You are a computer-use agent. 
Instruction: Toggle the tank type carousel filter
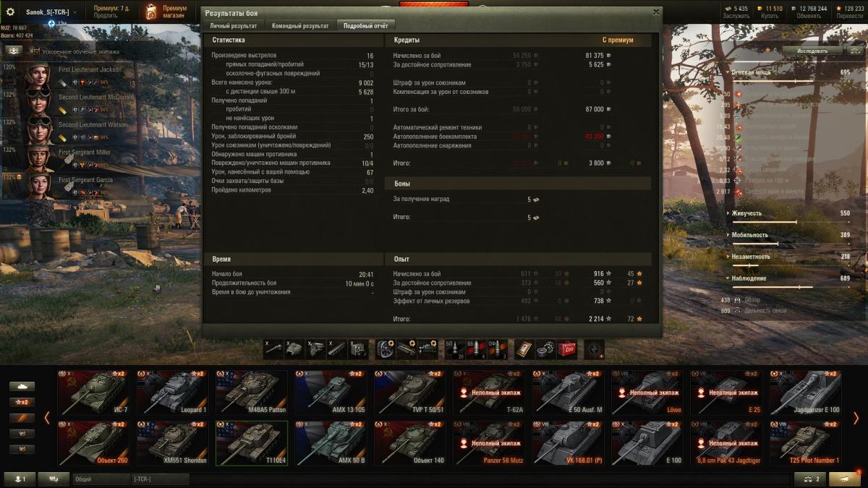point(22,386)
